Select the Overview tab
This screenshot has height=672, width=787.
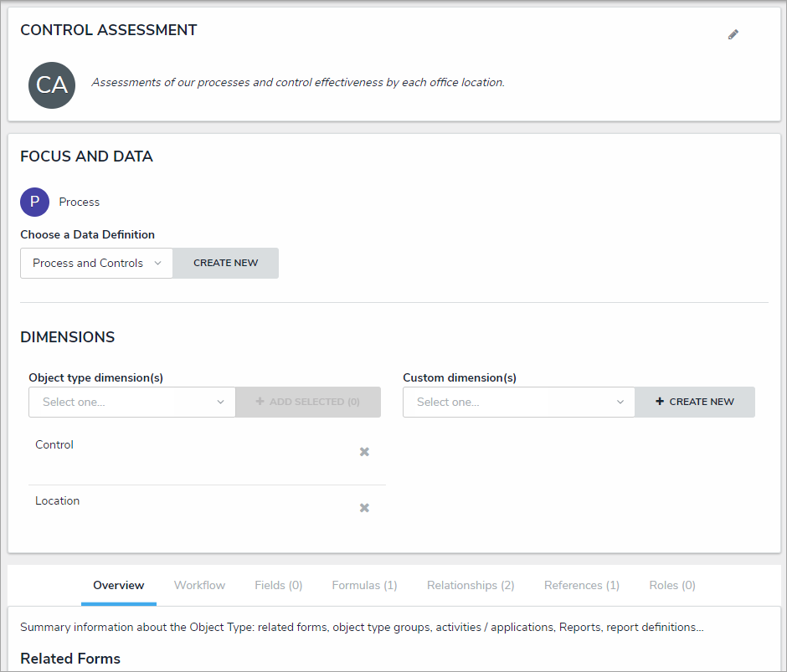pos(119,585)
